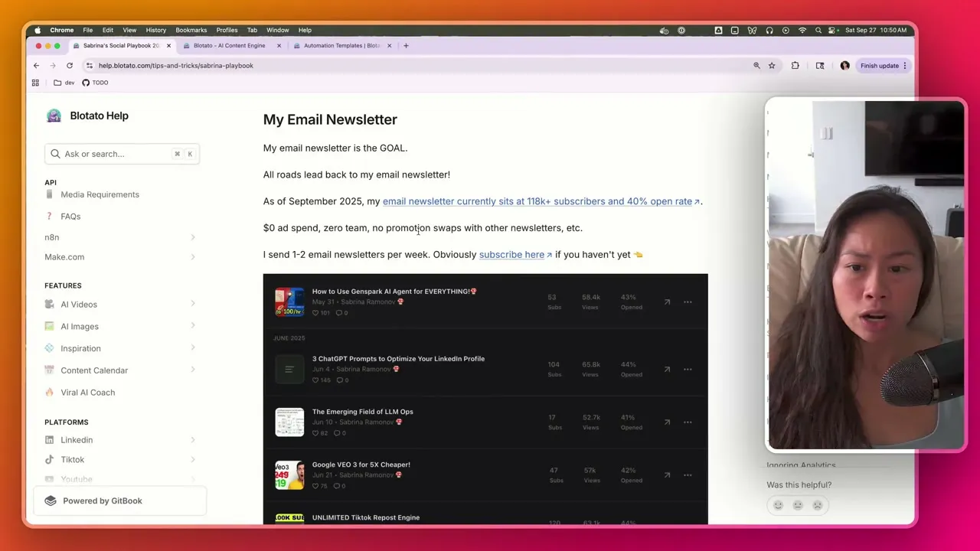Expand the Make.com sidebar section
Screen dimensions: 980x551
(192, 257)
